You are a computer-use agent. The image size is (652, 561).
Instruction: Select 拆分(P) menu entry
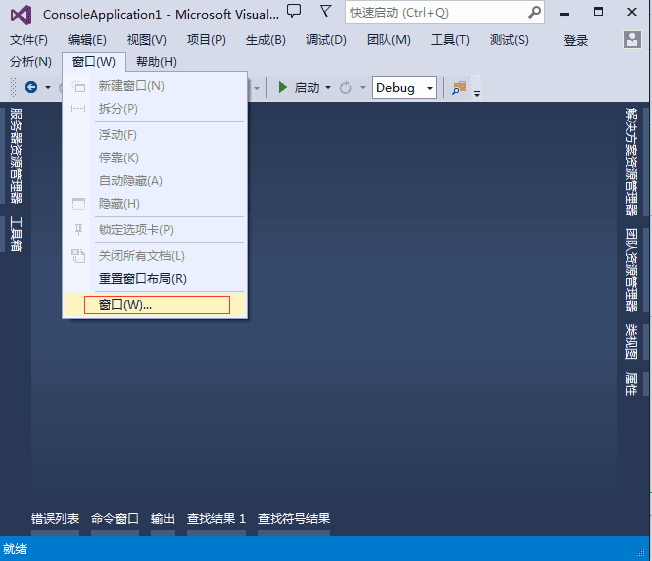point(155,109)
